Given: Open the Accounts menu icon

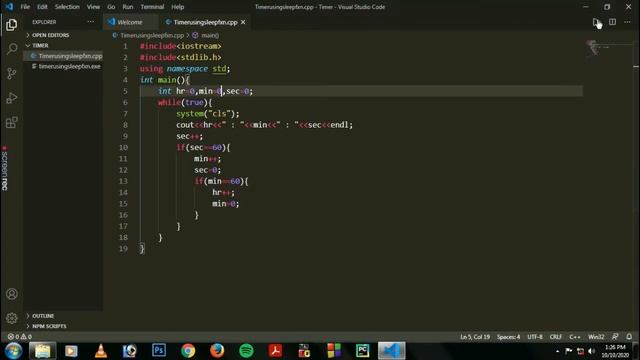Looking at the screenshot, I should (x=11, y=294).
